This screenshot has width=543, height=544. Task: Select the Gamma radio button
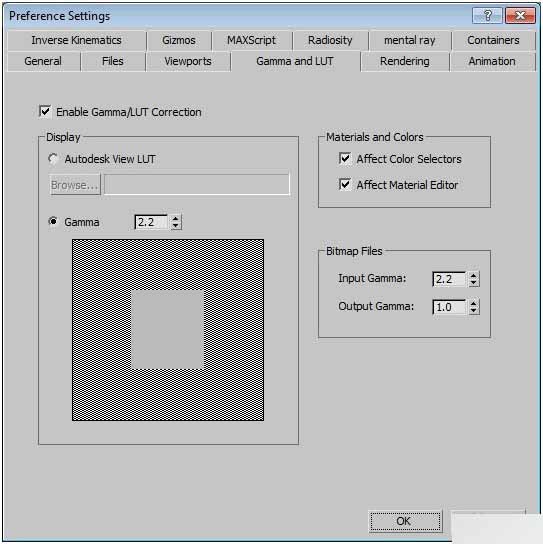pyautogui.click(x=53, y=221)
